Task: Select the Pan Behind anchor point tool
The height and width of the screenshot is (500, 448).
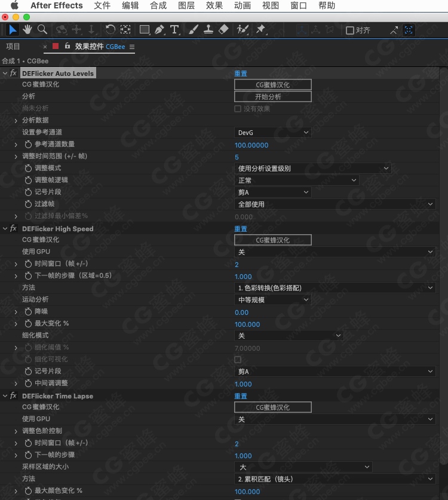Action: pyautogui.click(x=125, y=30)
